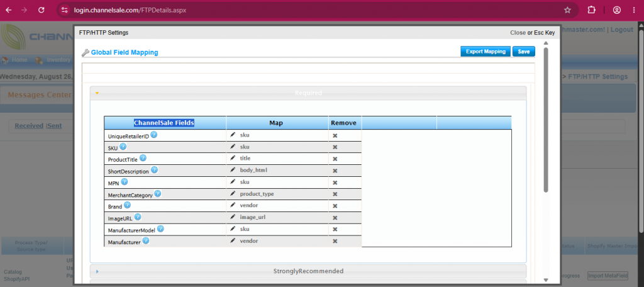Click the help icon beside MPN
The image size is (644, 287).
tap(124, 181)
